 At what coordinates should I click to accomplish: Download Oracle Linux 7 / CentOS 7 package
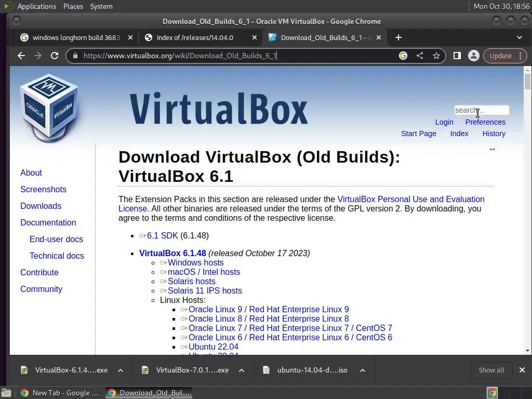290,328
